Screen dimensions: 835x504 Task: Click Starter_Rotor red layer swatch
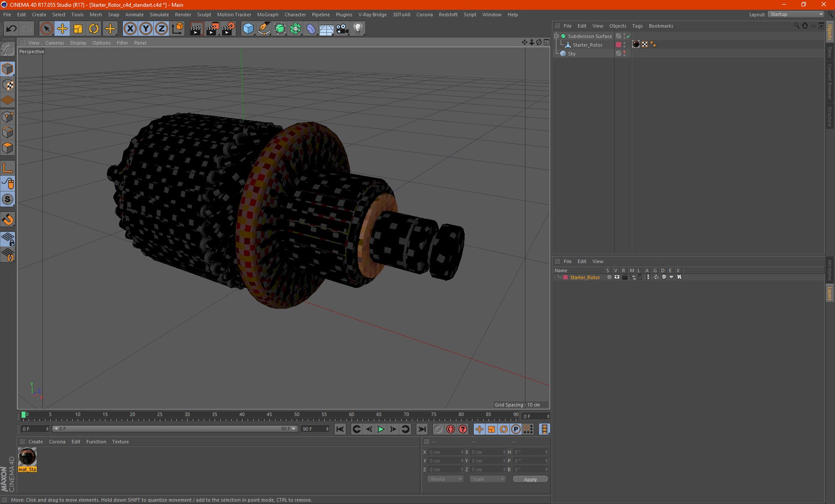tap(618, 45)
